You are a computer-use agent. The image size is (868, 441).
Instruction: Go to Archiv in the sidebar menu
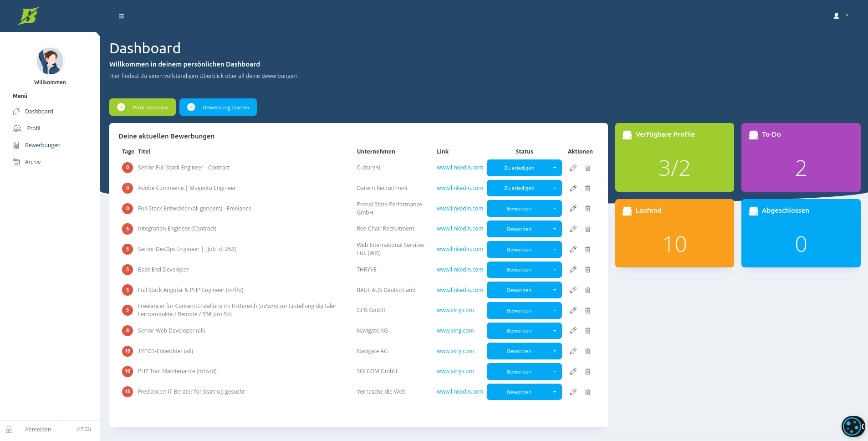coord(32,162)
